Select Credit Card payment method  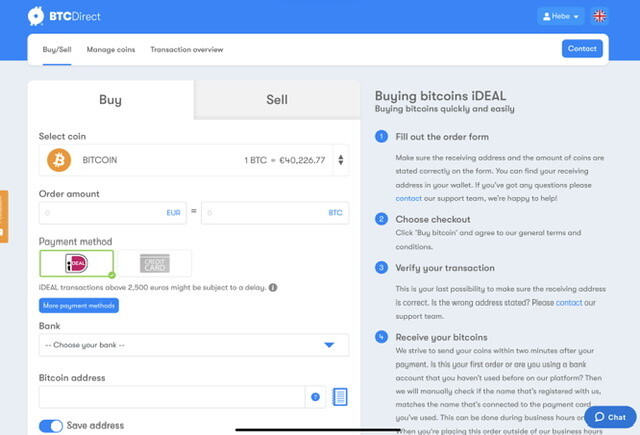click(155, 263)
